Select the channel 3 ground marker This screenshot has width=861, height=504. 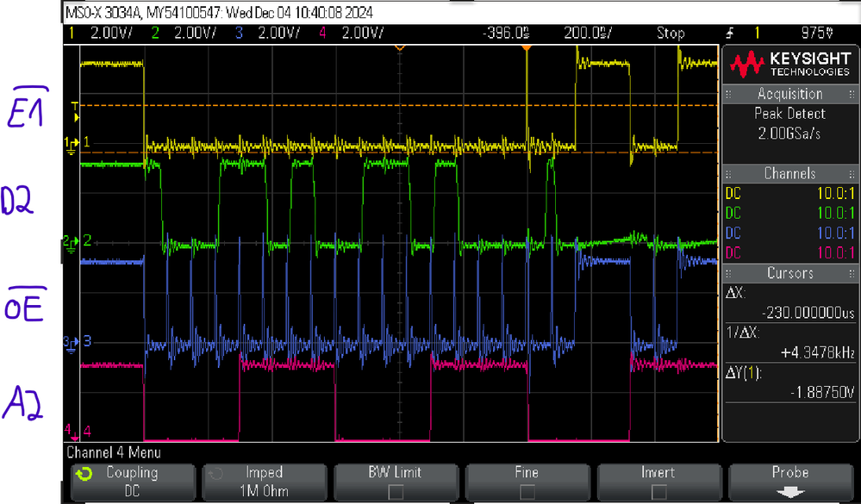(72, 345)
